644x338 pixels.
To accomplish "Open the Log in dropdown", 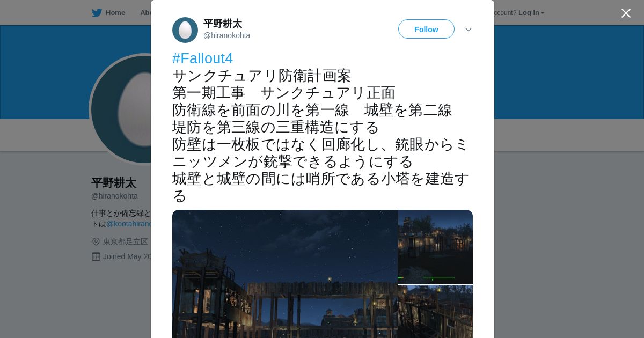I will coord(531,13).
